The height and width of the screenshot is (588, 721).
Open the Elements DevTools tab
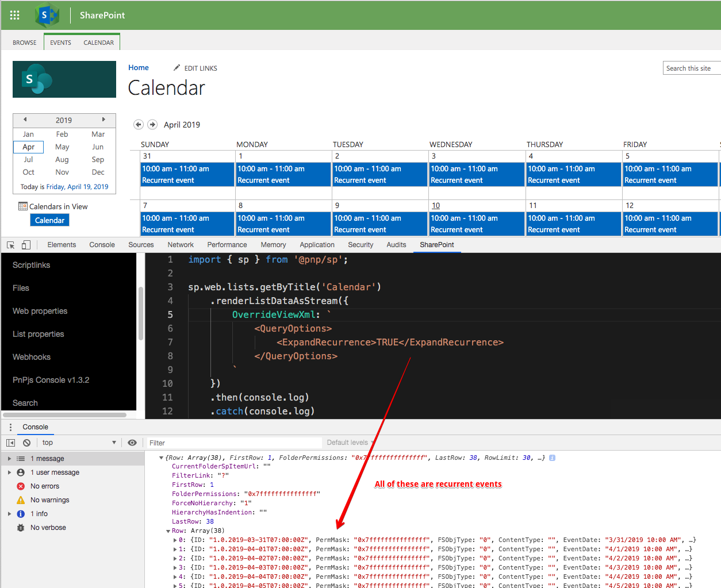pyautogui.click(x=62, y=245)
